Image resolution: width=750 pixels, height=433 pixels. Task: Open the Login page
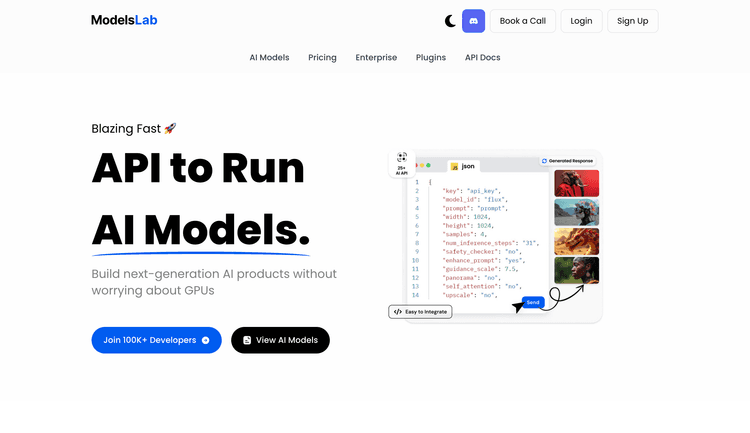581,21
